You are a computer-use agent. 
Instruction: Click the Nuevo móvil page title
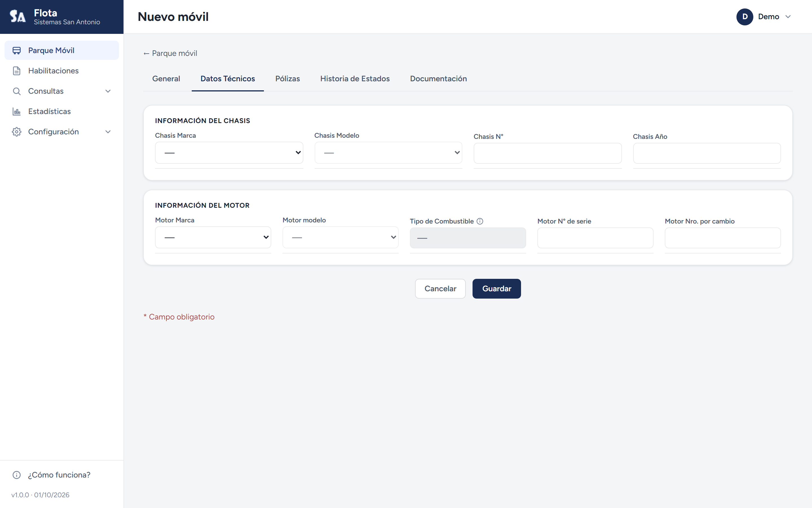[x=173, y=17]
